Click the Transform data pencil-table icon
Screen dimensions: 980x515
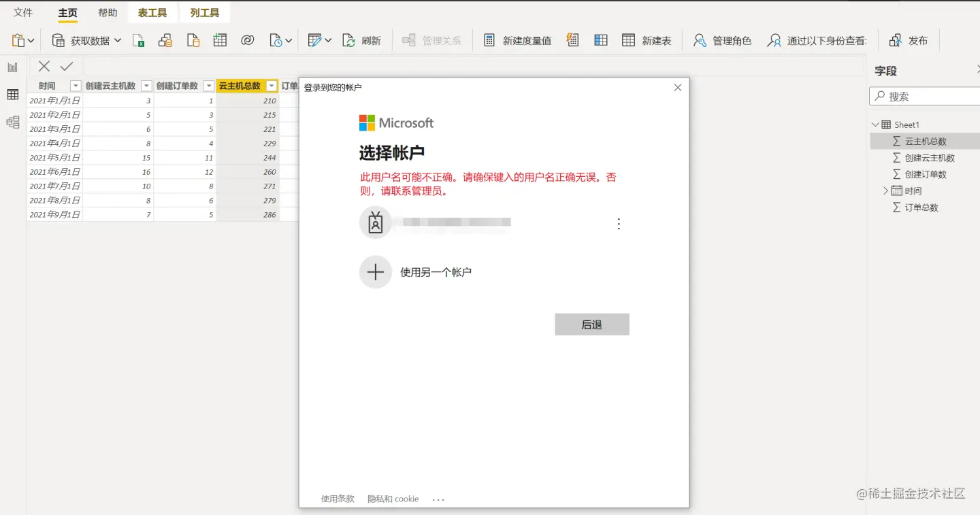click(x=314, y=41)
